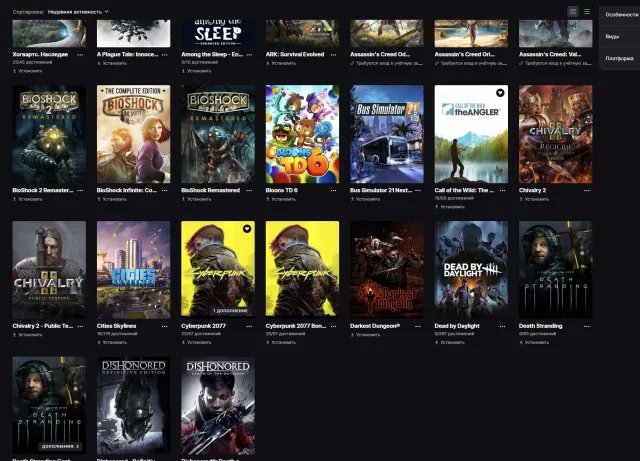Click Установить under BioShock 2 Remastered
640x461 pixels.
coord(28,199)
